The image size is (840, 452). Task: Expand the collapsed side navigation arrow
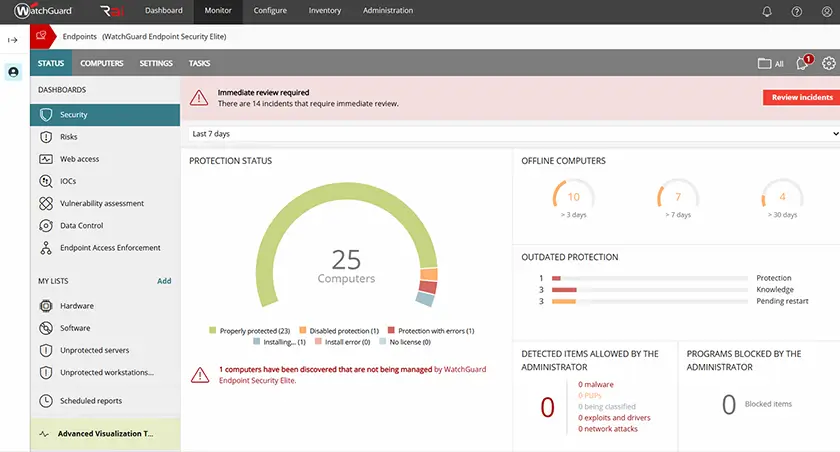[x=12, y=40]
